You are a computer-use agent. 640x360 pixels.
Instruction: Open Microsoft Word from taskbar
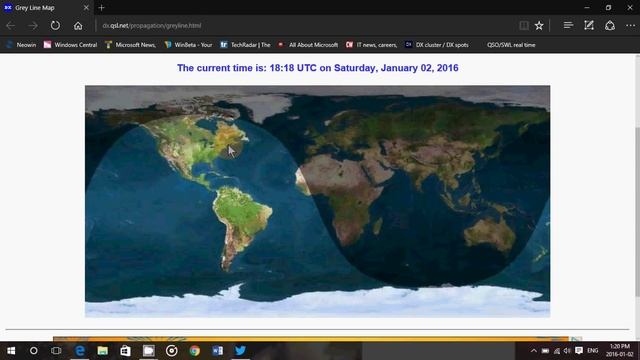click(x=218, y=351)
